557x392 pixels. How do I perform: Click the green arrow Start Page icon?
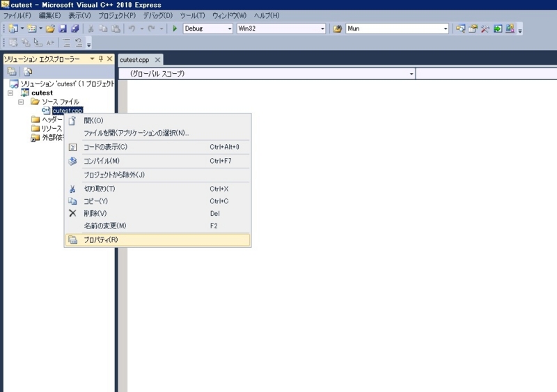(x=498, y=29)
